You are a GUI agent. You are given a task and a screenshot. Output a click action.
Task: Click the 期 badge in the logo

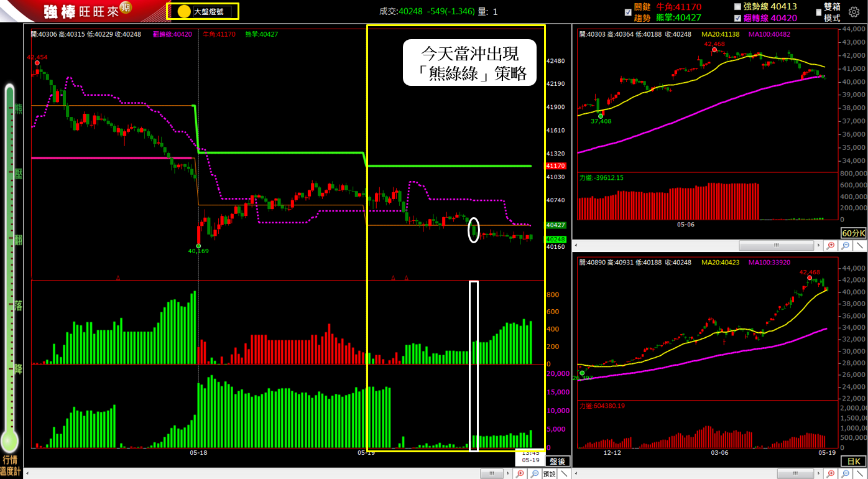tap(126, 7)
